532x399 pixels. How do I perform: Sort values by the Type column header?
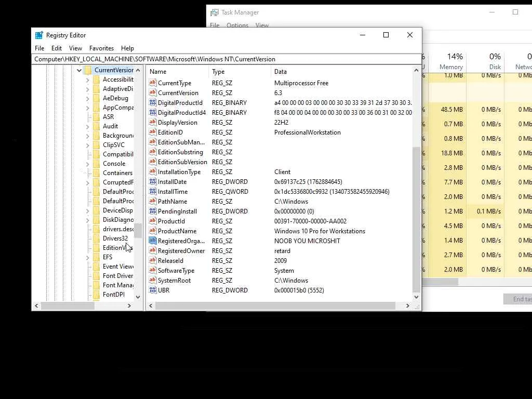click(240, 72)
